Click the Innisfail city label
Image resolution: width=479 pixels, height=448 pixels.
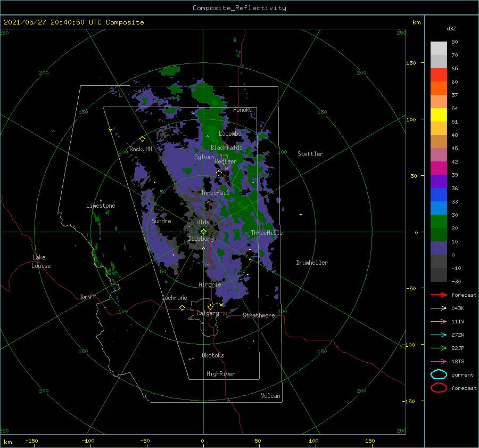click(x=215, y=193)
